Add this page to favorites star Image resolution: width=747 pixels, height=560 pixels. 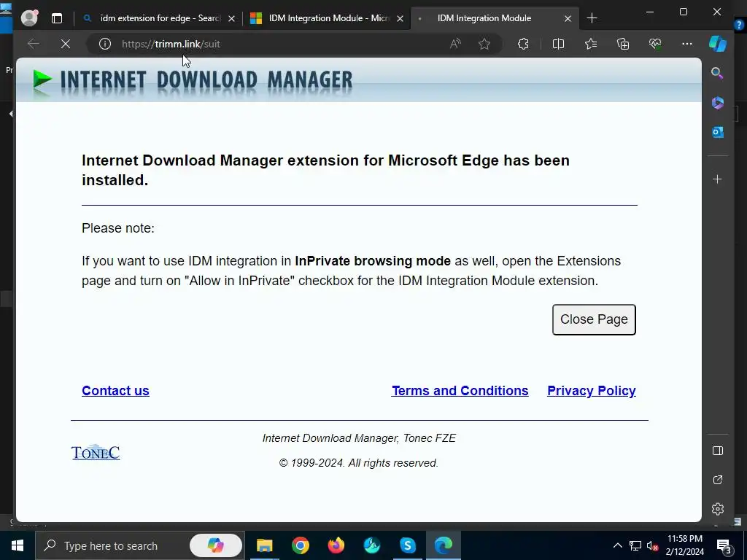click(x=484, y=44)
